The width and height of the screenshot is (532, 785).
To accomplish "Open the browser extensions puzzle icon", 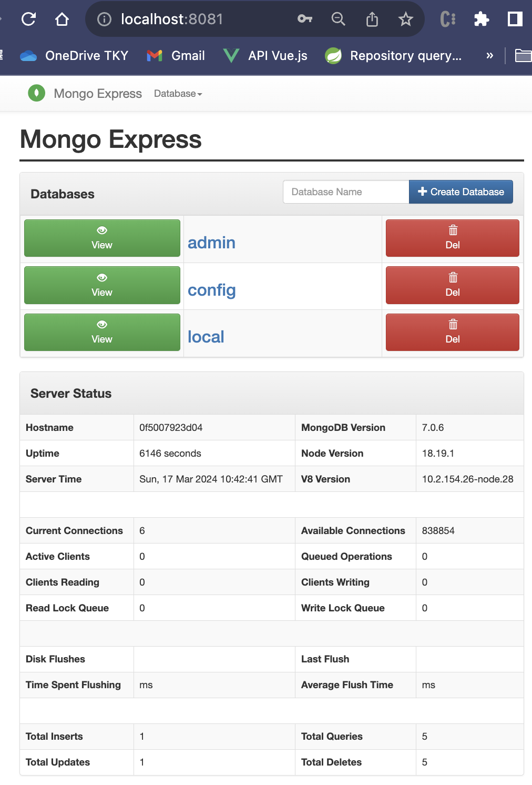I will point(481,19).
